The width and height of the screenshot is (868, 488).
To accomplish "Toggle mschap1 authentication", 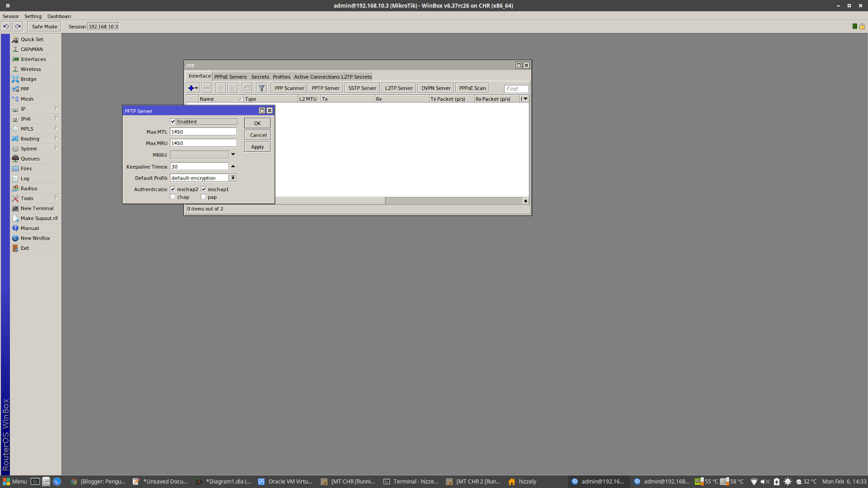I will coord(203,189).
